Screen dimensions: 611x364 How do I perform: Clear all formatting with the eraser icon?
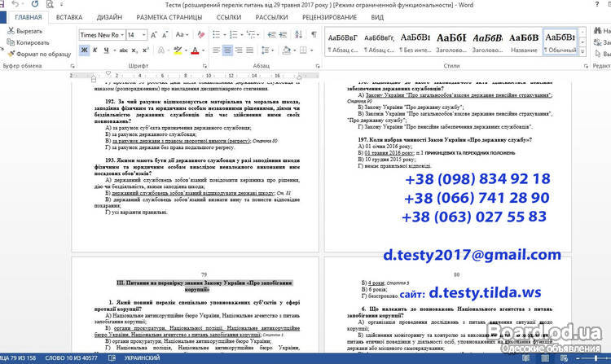(201, 35)
